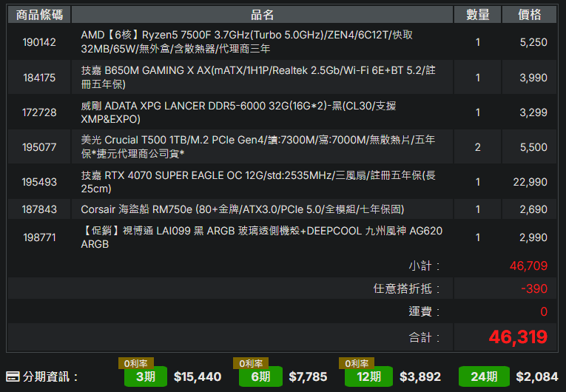Click product code 195493
The height and width of the screenshot is (392, 566).
[x=39, y=182]
